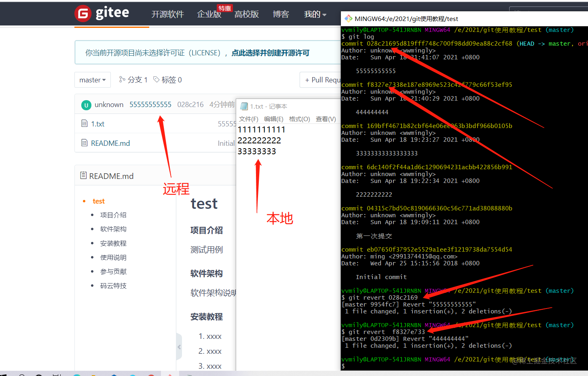The height and width of the screenshot is (376, 588).
Task: Click the tag icon beside 标签 0
Action: (157, 80)
